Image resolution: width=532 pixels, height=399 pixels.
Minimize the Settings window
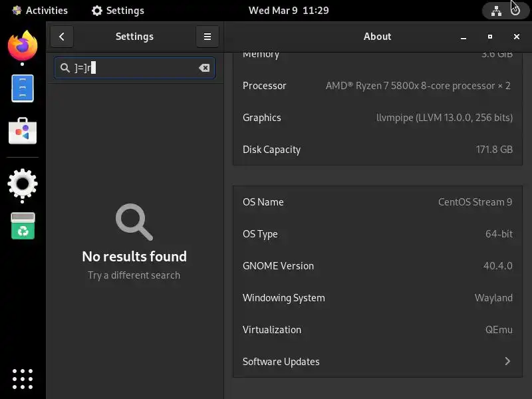[x=464, y=37]
